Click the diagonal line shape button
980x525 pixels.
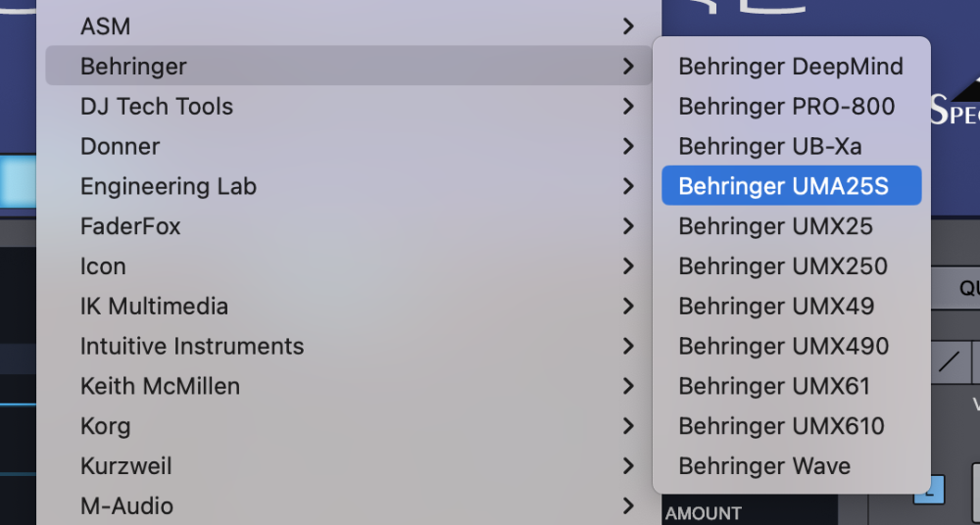(x=949, y=362)
